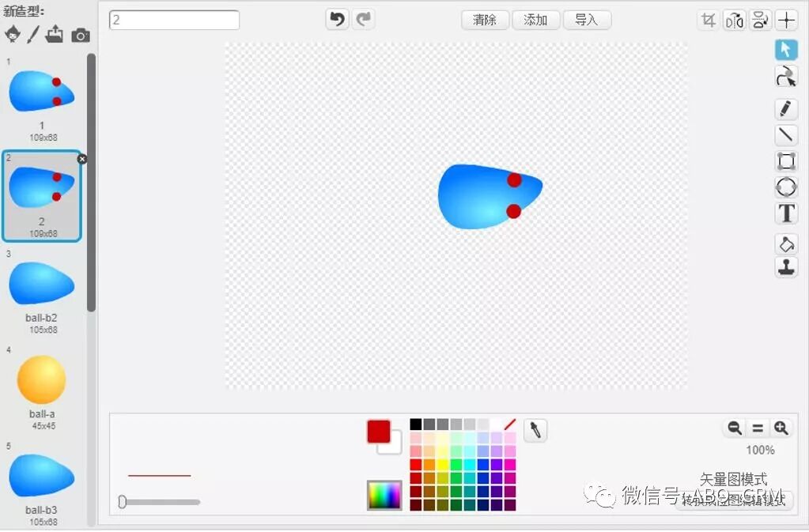
Task: Select the Ellipse tool
Action: click(x=786, y=187)
